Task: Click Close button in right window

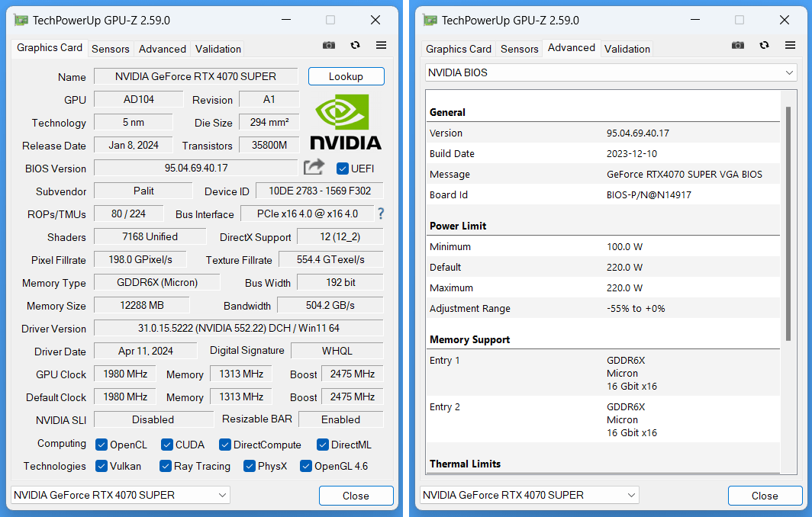Action: coord(765,495)
